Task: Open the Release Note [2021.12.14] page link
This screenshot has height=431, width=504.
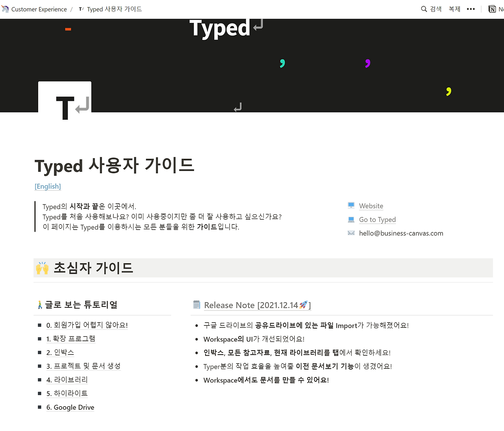Action: tap(258, 305)
